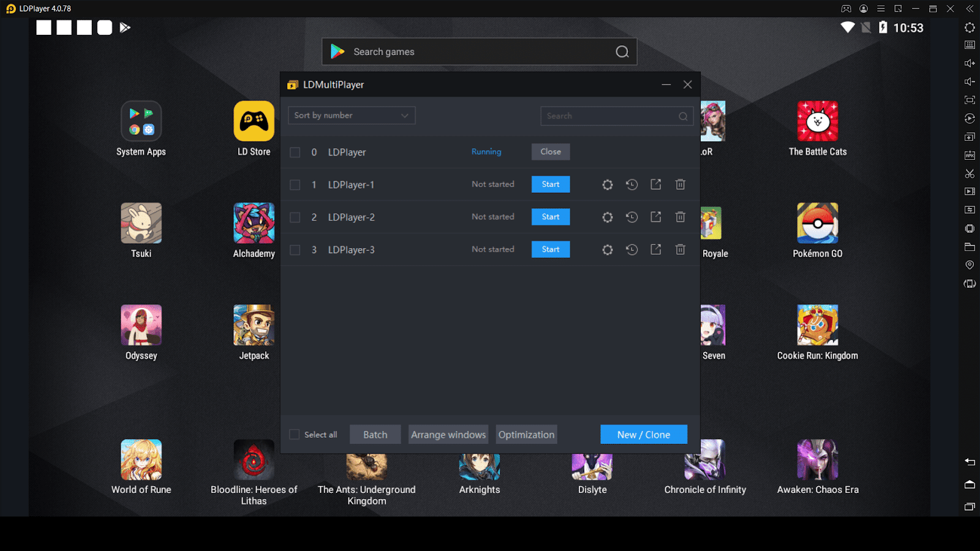Open settings for LDPlayer-2 instance

click(607, 217)
